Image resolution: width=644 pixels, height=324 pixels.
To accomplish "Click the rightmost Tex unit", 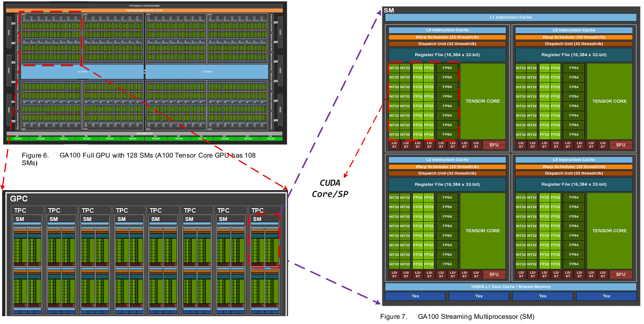I will (x=606, y=296).
